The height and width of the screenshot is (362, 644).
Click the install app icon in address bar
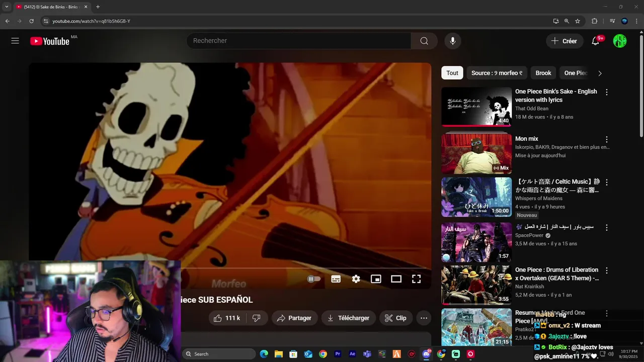pyautogui.click(x=555, y=21)
